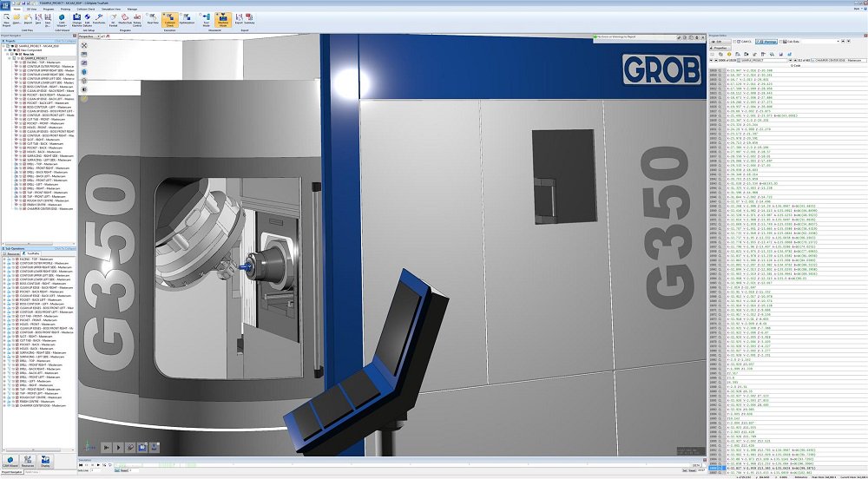Click the Resources button at bottom left
The image size is (868, 479).
click(x=28, y=462)
